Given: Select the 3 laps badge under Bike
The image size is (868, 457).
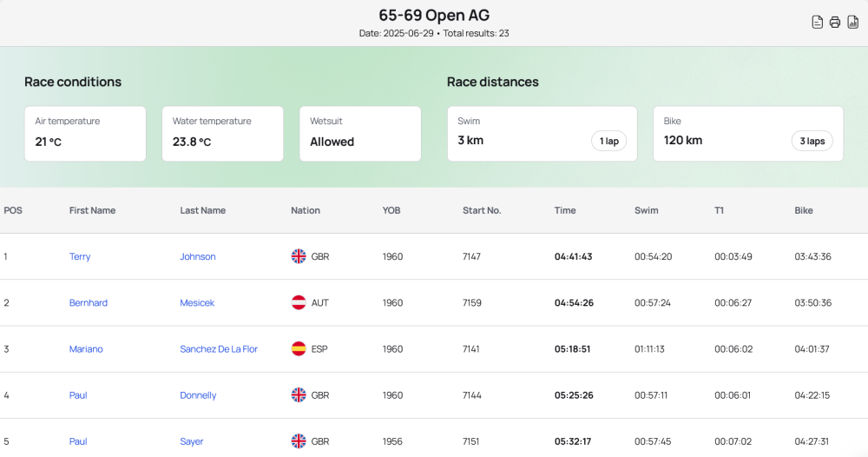Looking at the screenshot, I should (x=812, y=141).
